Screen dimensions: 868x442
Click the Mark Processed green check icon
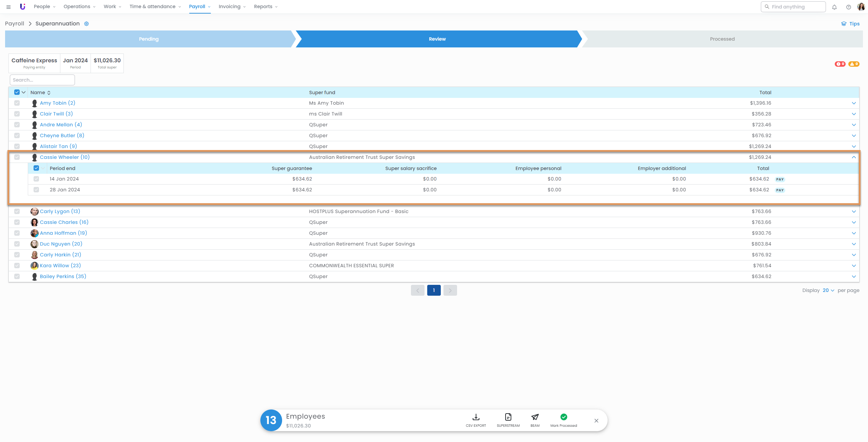pos(564,417)
